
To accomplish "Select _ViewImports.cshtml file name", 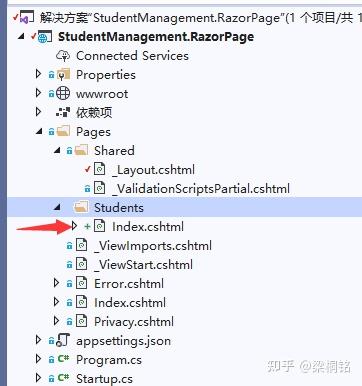I will tap(153, 246).
